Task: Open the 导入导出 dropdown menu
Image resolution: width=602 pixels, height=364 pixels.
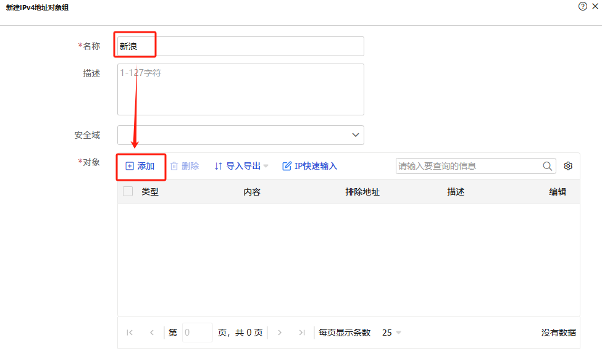Action: coord(241,166)
